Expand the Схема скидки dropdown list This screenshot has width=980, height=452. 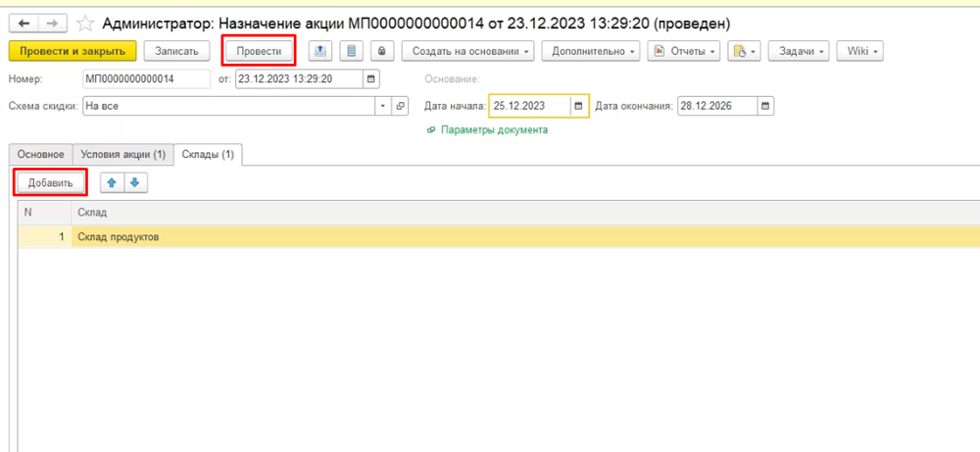click(x=382, y=106)
